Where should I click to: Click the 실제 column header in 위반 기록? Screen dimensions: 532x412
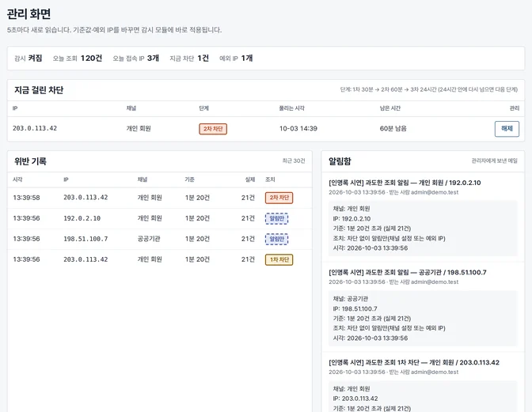[x=250, y=180]
